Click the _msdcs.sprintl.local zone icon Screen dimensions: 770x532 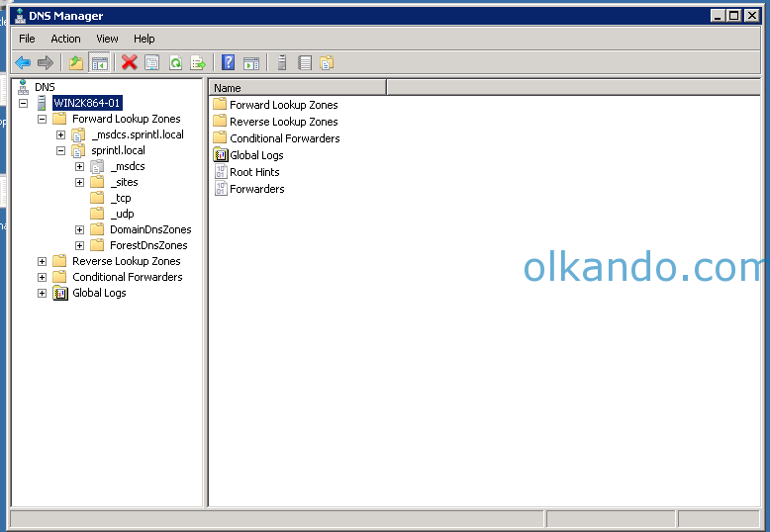click(78, 134)
